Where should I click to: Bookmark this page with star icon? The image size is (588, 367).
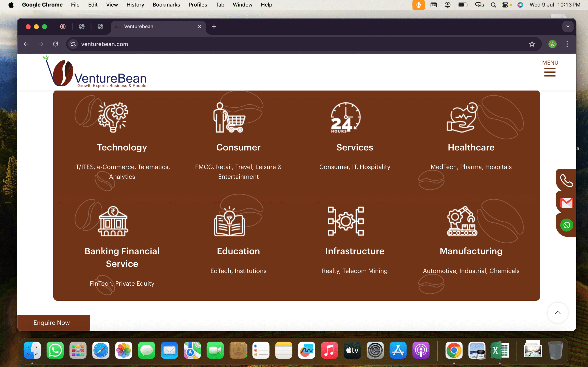click(532, 44)
